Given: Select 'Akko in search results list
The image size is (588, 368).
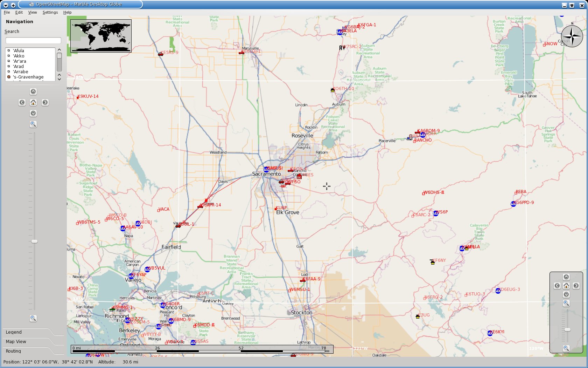Looking at the screenshot, I should point(30,56).
